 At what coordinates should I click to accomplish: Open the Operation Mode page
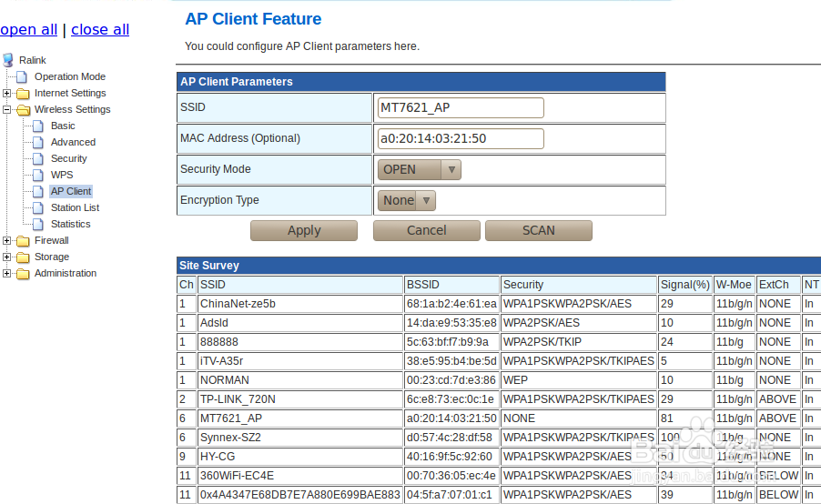pos(70,76)
